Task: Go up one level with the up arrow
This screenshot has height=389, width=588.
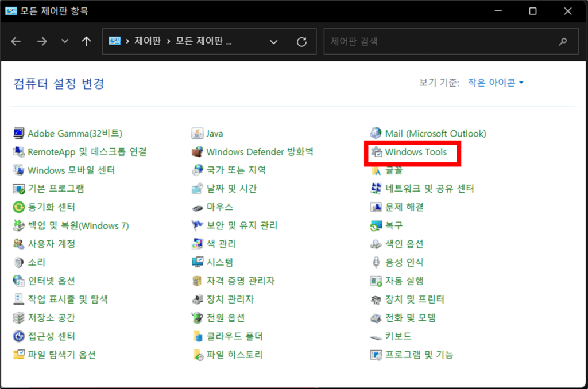Action: tap(86, 41)
